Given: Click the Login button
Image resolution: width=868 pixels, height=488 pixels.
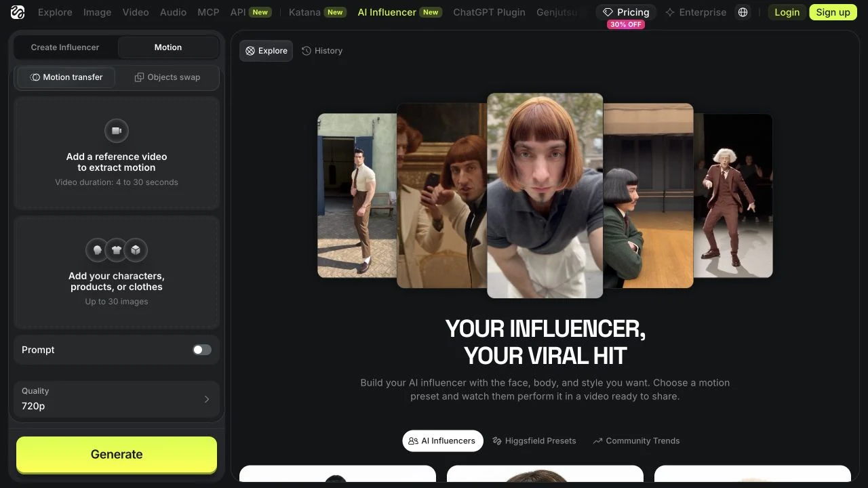Looking at the screenshot, I should [787, 12].
